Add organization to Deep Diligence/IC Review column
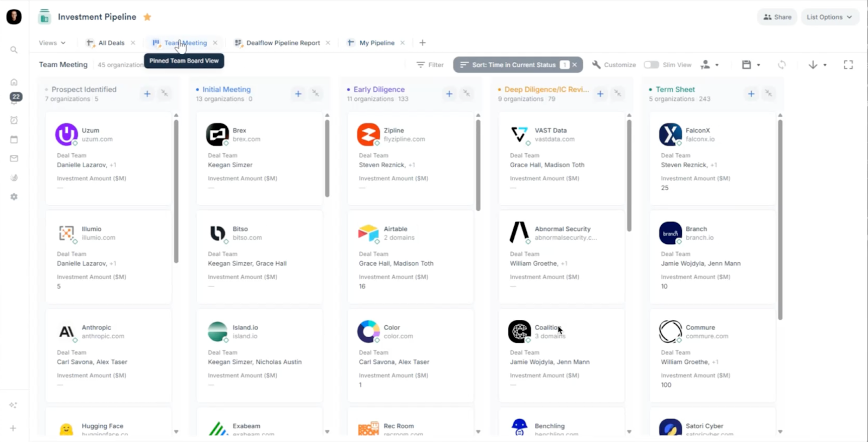Viewport: 868px width, 442px height. [x=600, y=94]
